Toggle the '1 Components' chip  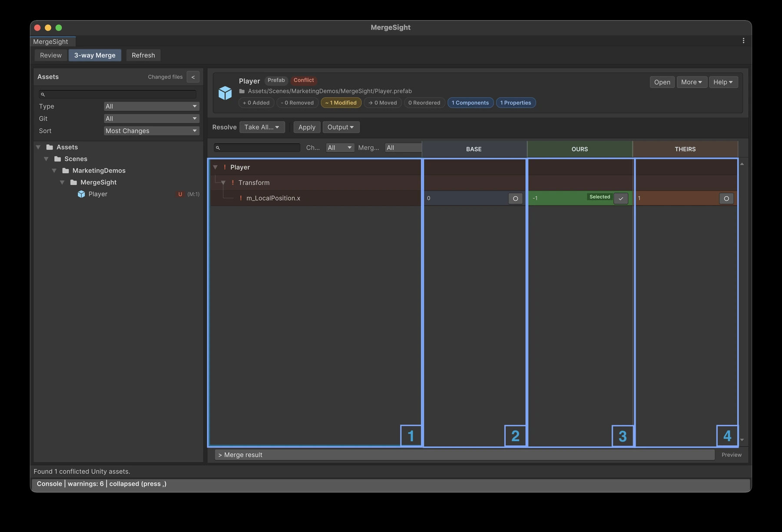point(470,103)
